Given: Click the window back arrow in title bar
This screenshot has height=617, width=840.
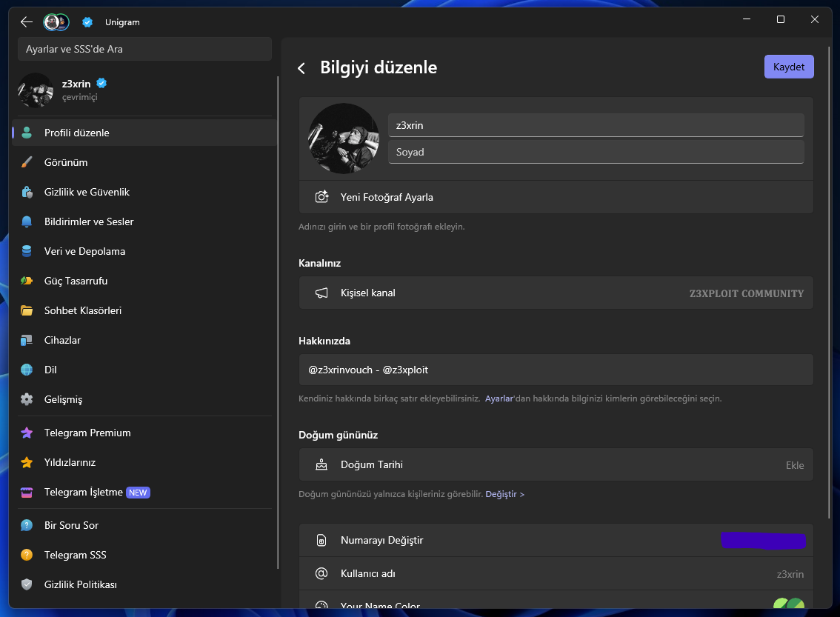Looking at the screenshot, I should coord(26,22).
